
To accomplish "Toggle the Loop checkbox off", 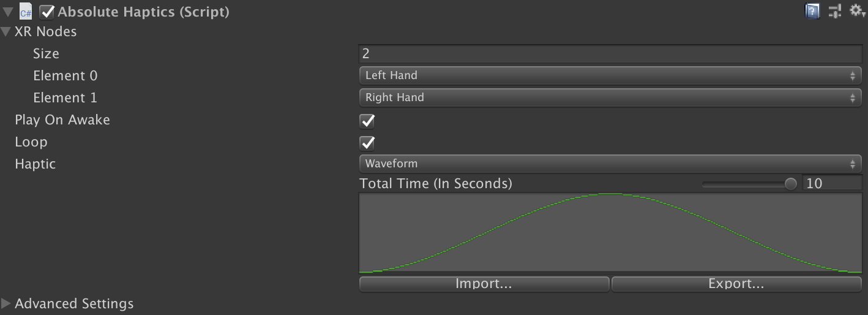I will (367, 142).
